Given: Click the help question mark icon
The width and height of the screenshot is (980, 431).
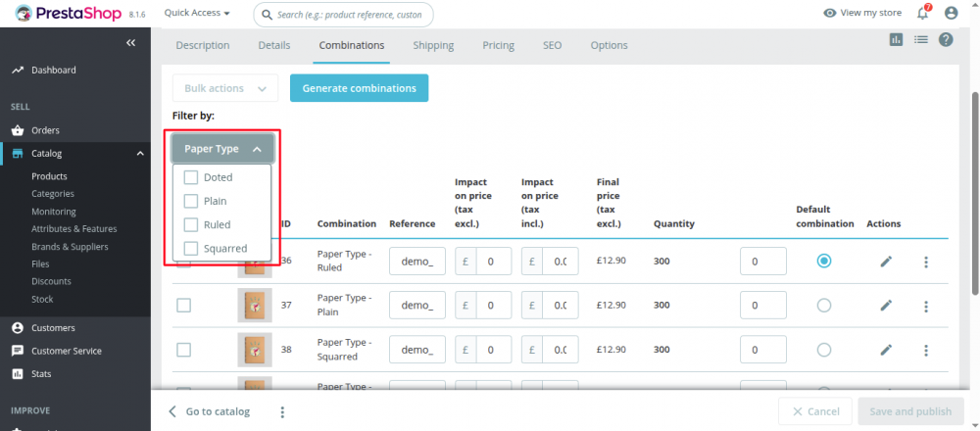Looking at the screenshot, I should pyautogui.click(x=946, y=39).
